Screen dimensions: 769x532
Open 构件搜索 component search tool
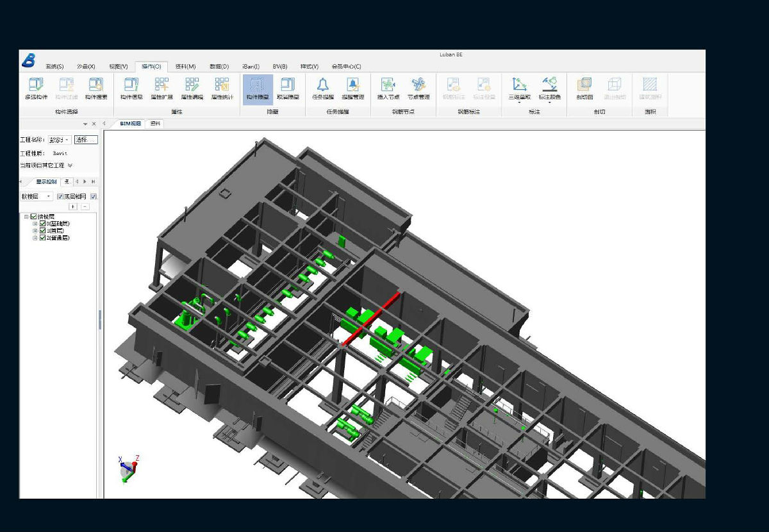click(x=96, y=88)
